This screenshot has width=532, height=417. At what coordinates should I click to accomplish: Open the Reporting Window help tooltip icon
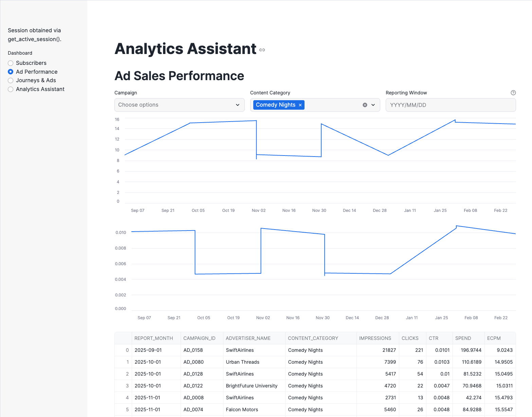click(513, 92)
